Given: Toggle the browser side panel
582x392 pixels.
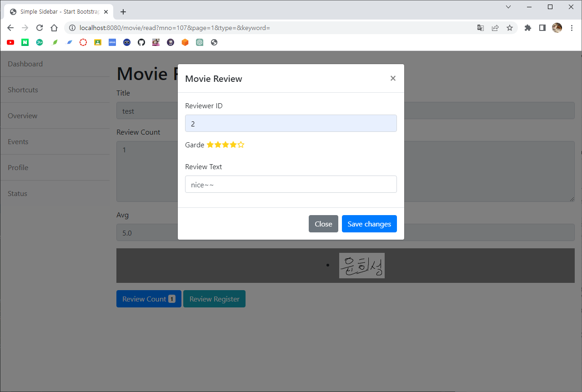Looking at the screenshot, I should tap(542, 28).
